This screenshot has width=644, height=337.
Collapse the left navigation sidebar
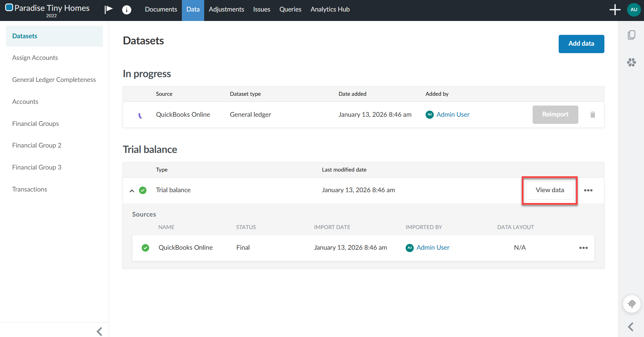click(99, 331)
